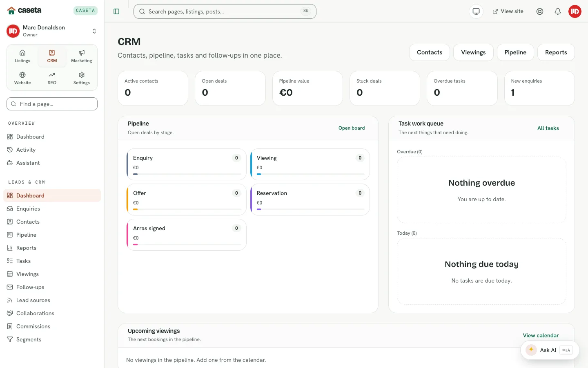Open Activity in the Overview section

click(x=52, y=150)
